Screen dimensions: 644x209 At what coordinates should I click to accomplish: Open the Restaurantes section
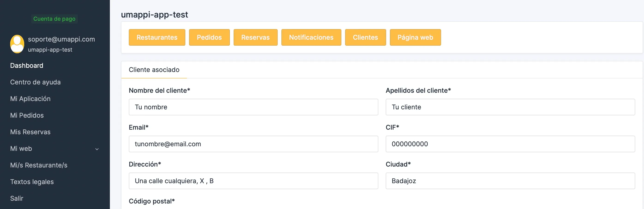(x=157, y=37)
